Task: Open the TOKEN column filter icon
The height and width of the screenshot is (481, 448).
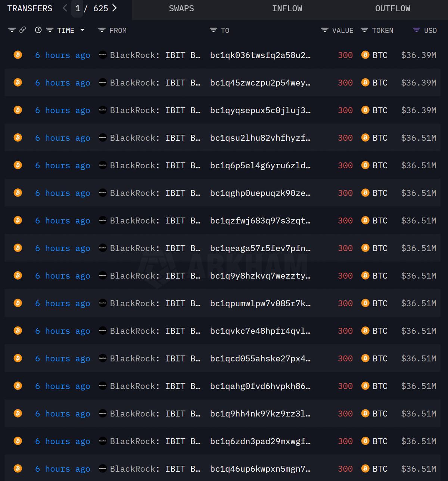Action: [364, 30]
